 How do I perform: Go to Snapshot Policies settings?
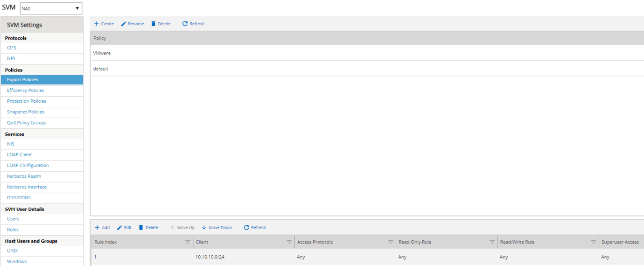pyautogui.click(x=26, y=112)
